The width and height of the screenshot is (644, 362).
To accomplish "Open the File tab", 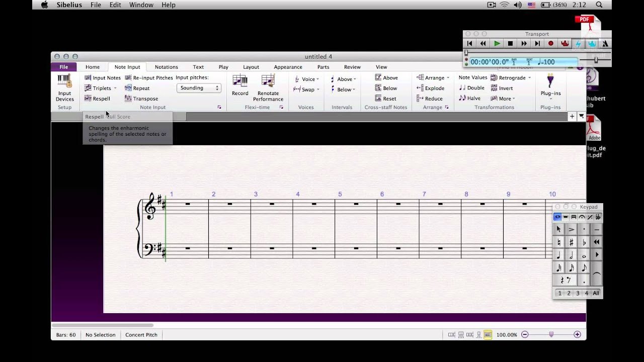I will click(64, 67).
